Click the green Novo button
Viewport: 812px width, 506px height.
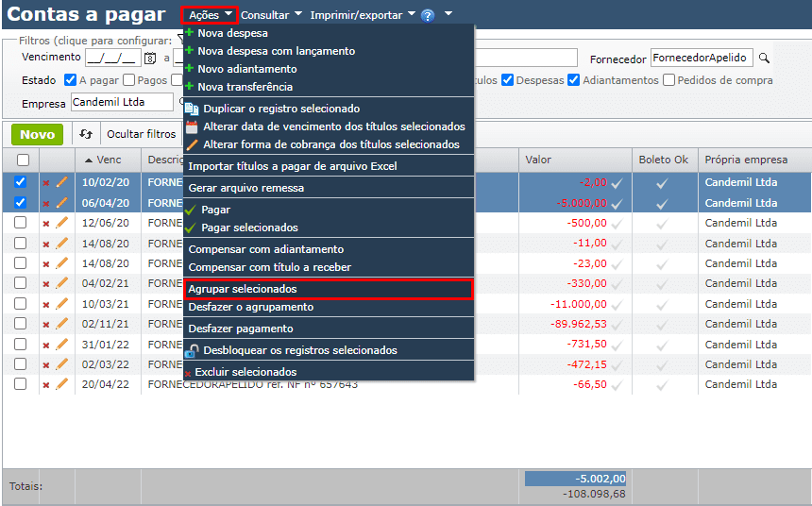click(37, 135)
